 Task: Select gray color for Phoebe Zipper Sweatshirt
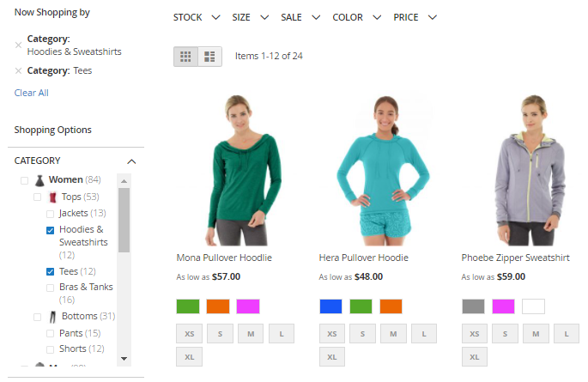click(473, 306)
